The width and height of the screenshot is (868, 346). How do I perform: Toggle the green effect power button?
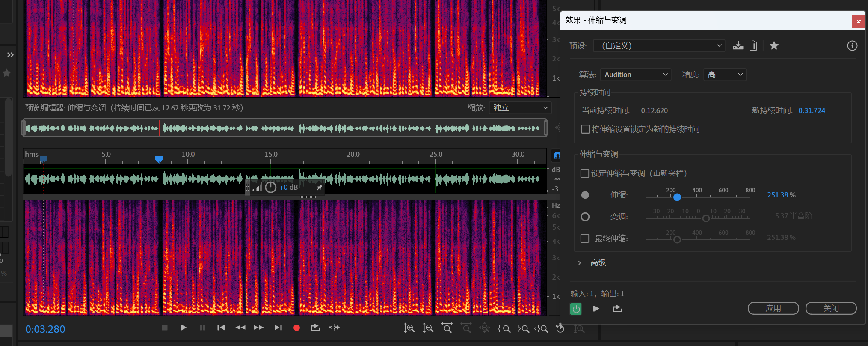click(x=576, y=309)
